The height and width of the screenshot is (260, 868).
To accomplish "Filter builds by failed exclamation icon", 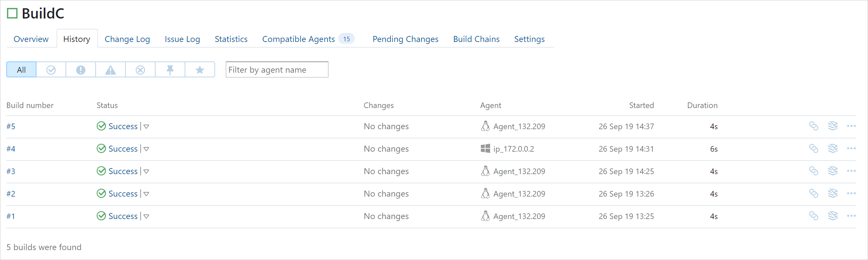I will 80,70.
